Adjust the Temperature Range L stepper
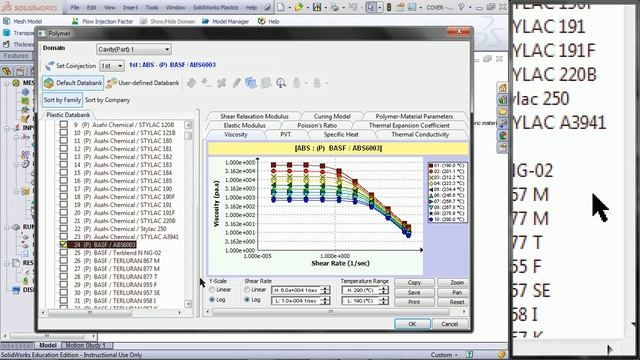The image size is (640, 360). coord(384,300)
